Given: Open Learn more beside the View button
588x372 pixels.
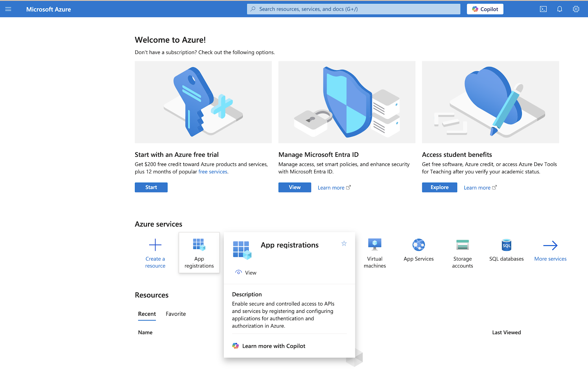Looking at the screenshot, I should coord(334,188).
